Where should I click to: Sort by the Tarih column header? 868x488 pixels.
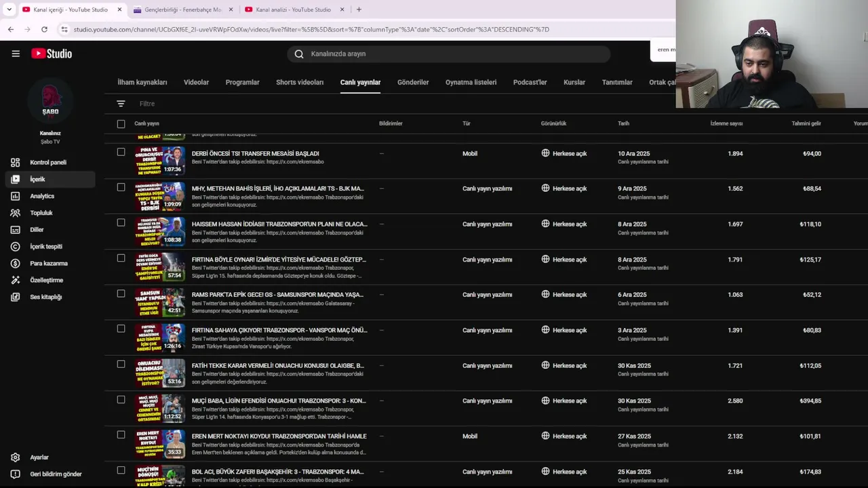(623, 124)
